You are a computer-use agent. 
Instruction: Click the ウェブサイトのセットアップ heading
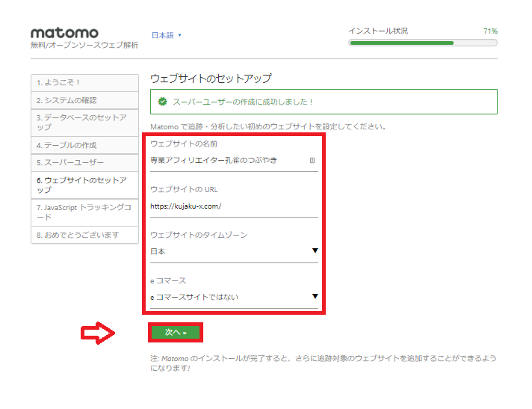(x=211, y=79)
